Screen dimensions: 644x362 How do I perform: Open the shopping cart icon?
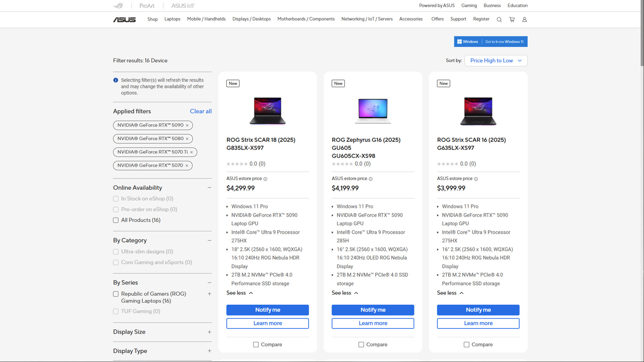coord(512,20)
